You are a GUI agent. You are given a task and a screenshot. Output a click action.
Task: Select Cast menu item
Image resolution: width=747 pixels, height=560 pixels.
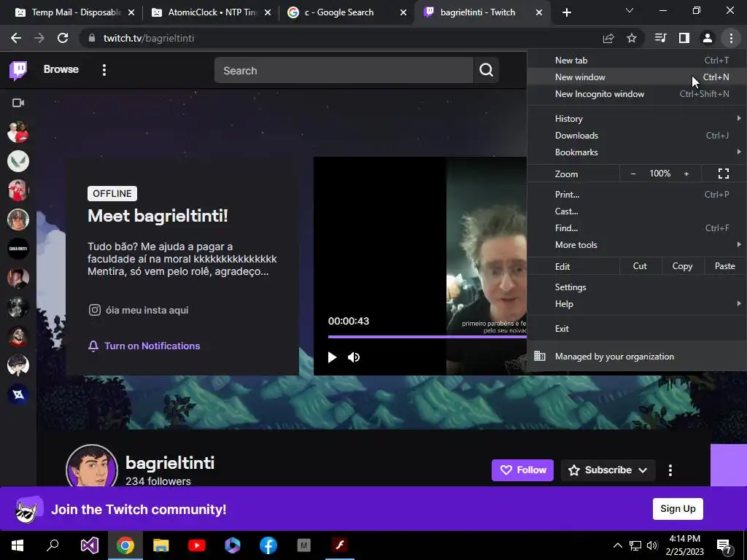pyautogui.click(x=637, y=211)
